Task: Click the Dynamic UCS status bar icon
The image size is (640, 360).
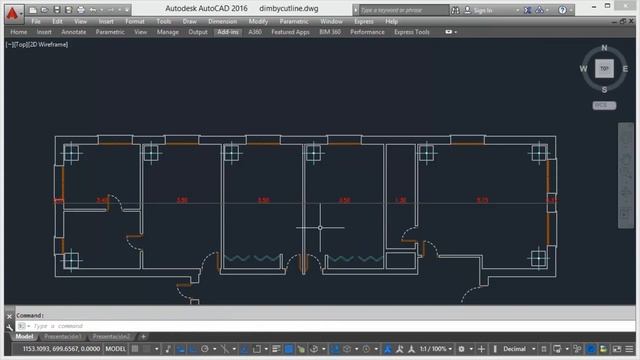Action: pyautogui.click(x=335, y=349)
